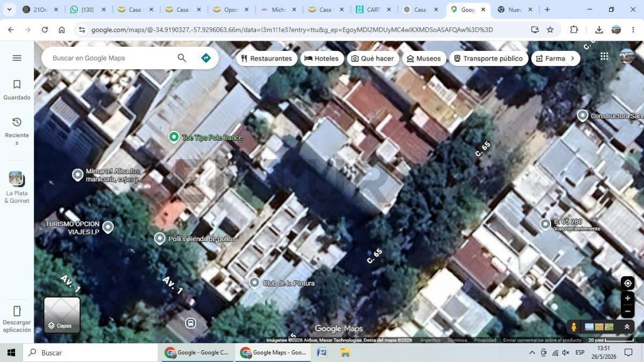Open the Windows Start menu
This screenshot has width=644, height=362.
[11, 352]
